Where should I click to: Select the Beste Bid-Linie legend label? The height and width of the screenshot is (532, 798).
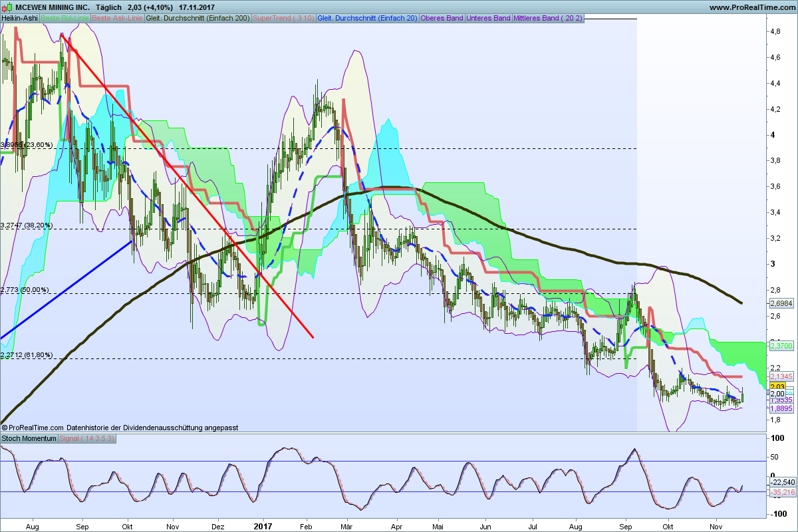(65, 18)
